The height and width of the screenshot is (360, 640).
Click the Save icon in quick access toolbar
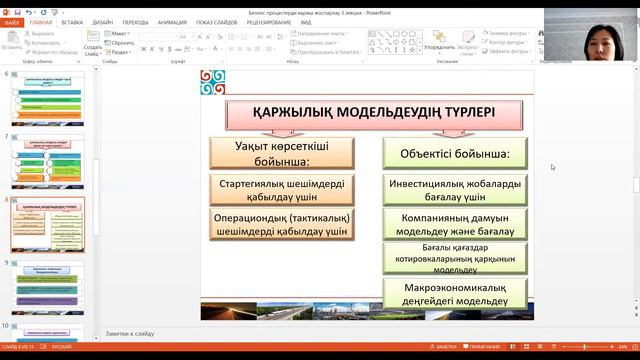[18, 13]
